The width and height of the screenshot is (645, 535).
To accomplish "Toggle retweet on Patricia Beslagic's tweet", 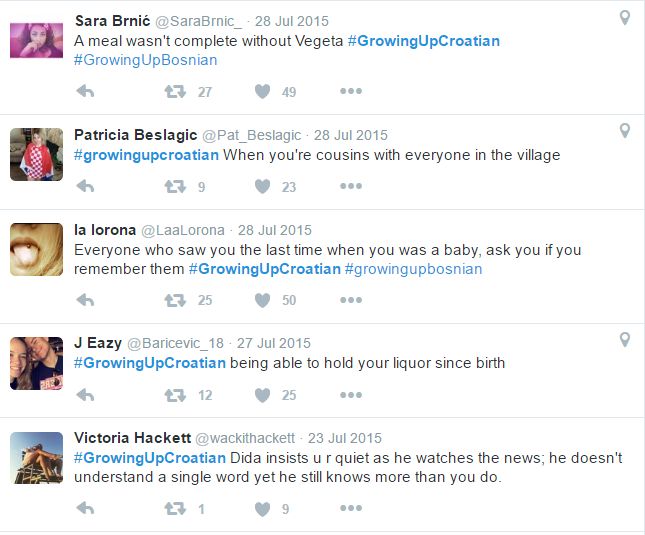I will click(175, 186).
